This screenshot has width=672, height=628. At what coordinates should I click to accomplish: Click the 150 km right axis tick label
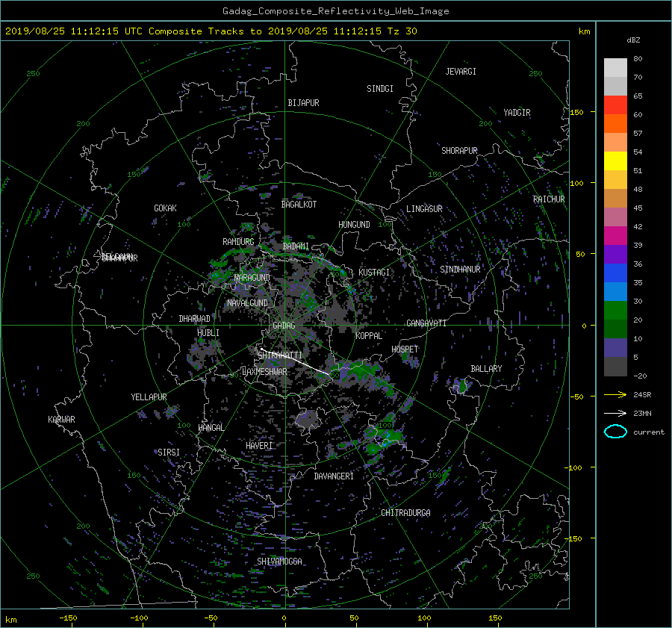(x=576, y=112)
